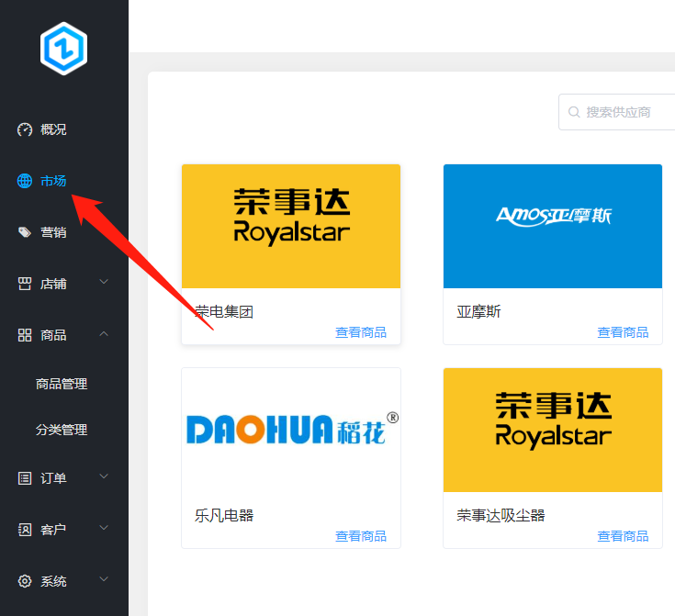Screen dimensions: 675x616
Task: Collapse the 商品 menu chevron
Action: (104, 333)
